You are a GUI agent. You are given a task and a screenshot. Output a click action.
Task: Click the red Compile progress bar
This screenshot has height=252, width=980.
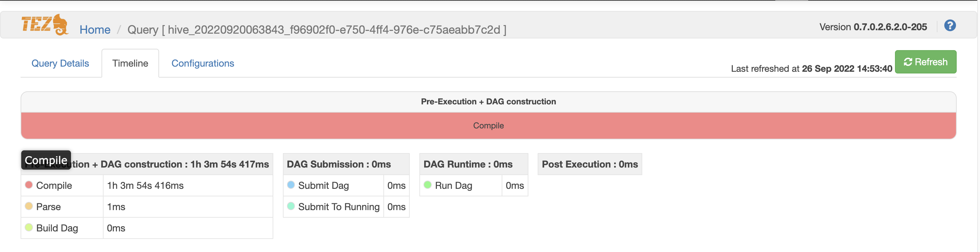[x=489, y=125]
